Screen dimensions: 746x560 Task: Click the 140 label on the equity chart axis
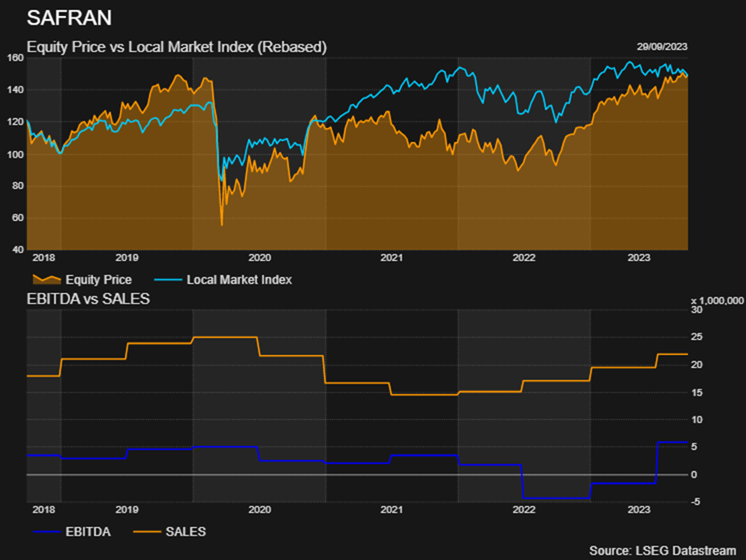coord(16,90)
